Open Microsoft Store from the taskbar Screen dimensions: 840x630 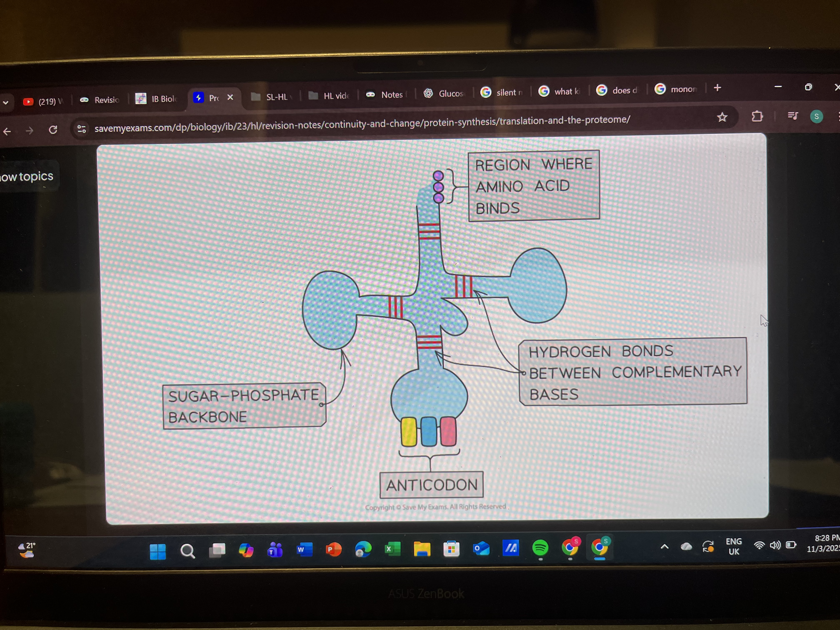point(451,549)
